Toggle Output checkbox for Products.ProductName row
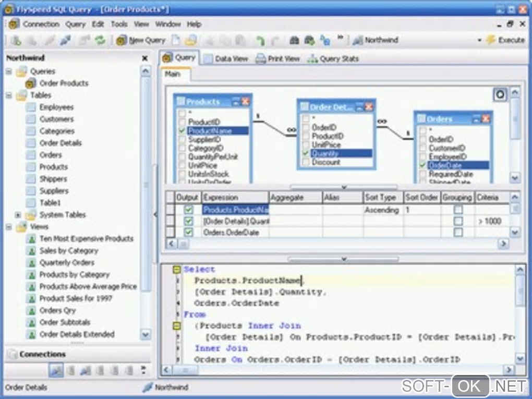532x399 pixels. [188, 210]
